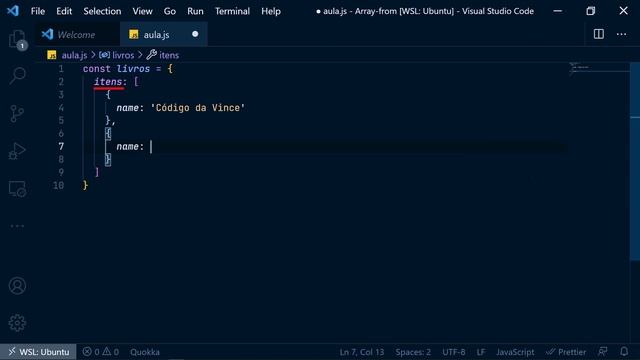Screen dimensions: 640x360
Task: Click the VS Code logo in title bar
Action: pos(13,11)
